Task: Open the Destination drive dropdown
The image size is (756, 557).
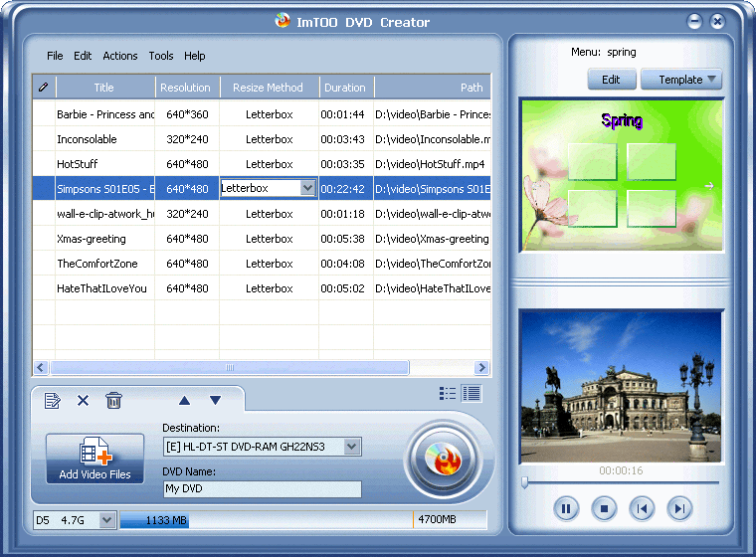Action: (x=352, y=447)
